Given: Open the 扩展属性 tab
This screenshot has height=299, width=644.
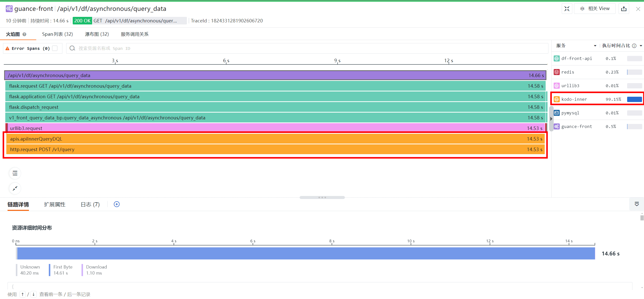Looking at the screenshot, I should click(55, 205).
